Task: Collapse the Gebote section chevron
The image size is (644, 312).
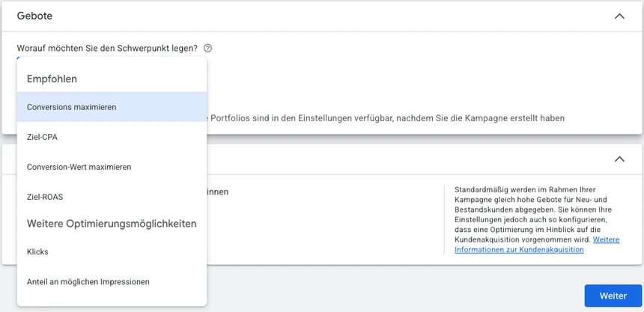Action: [x=619, y=16]
